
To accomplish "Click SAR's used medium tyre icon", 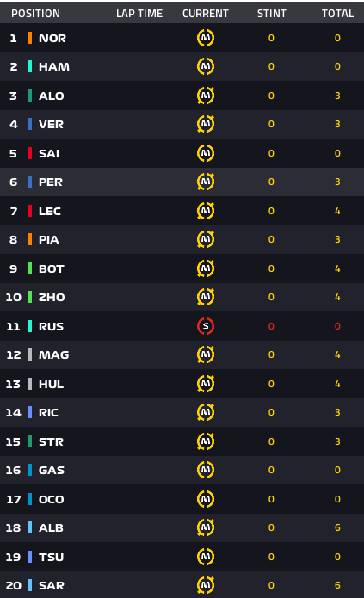I will [x=206, y=585].
